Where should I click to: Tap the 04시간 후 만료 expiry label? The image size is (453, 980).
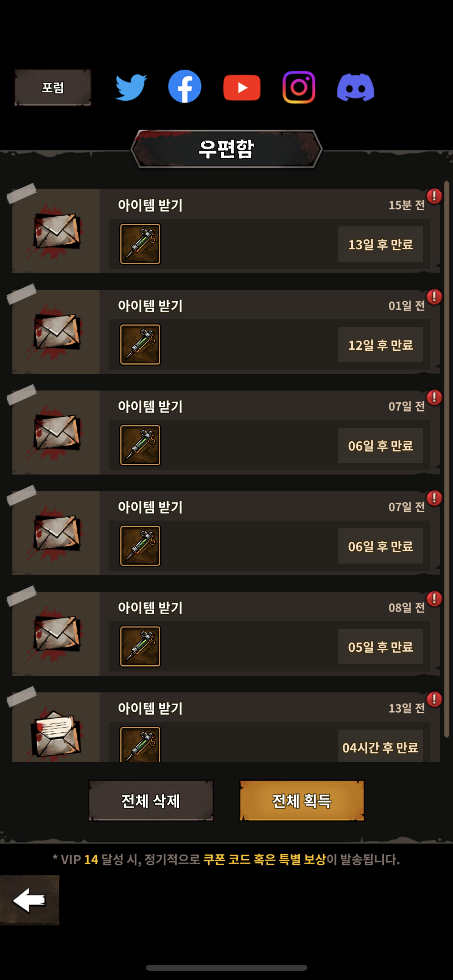pos(380,747)
